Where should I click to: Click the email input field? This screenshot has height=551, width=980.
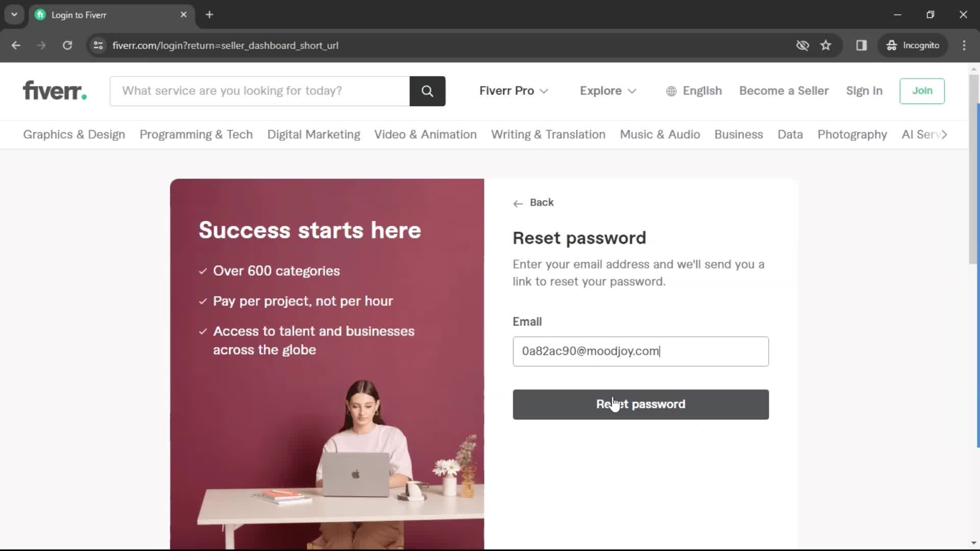[x=641, y=350]
